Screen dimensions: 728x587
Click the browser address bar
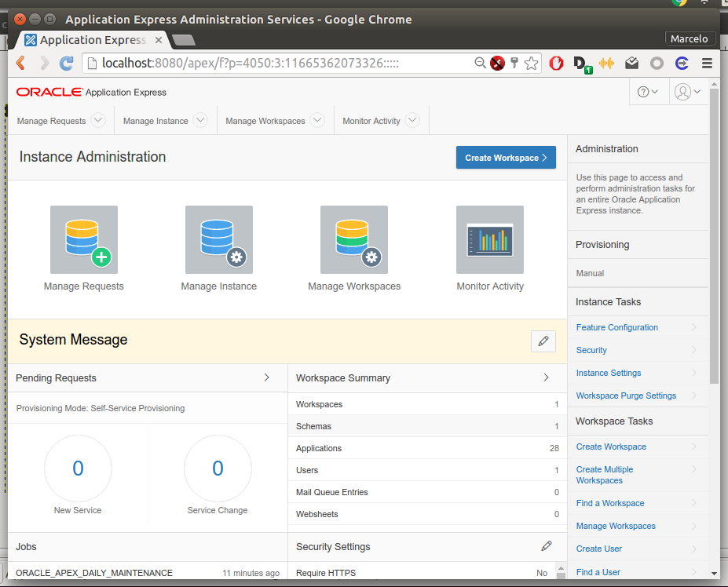click(275, 64)
